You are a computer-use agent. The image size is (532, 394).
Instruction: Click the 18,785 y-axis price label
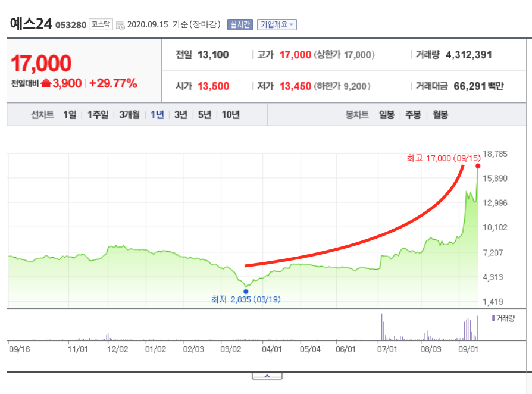pyautogui.click(x=495, y=154)
